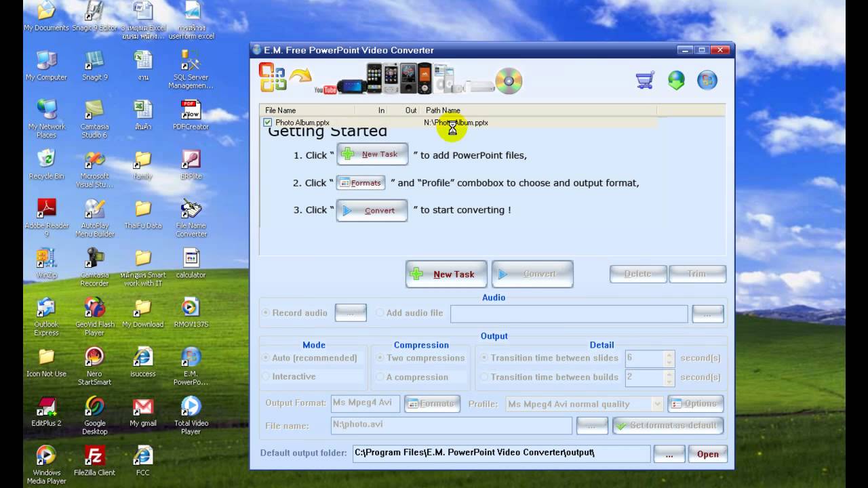Screen dimensions: 868x488
Task: Select Camtasia Recorder desktop shortcut
Action: click(x=95, y=267)
